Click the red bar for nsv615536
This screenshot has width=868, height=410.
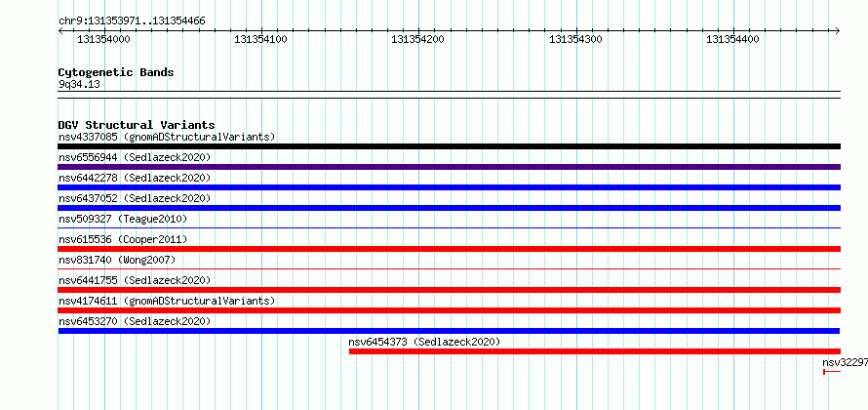point(449,249)
